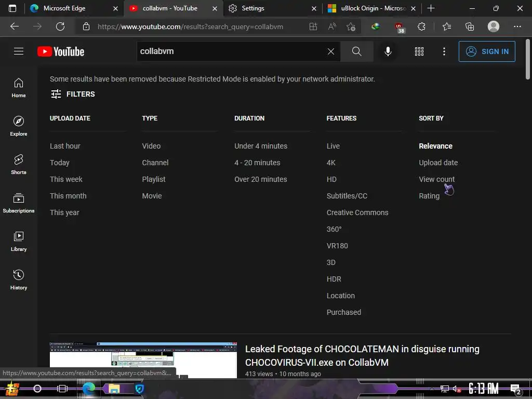Select duration Under 4 minutes
532x399 pixels.
click(x=261, y=146)
